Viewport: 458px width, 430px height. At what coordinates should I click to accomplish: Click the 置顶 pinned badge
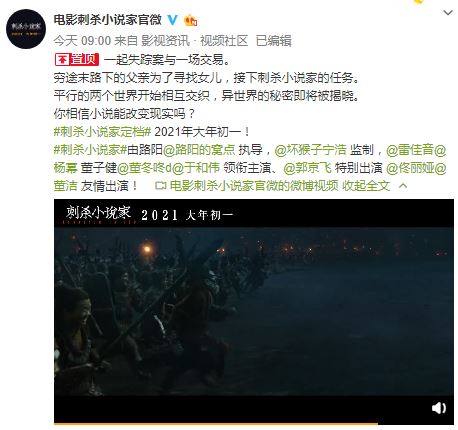tap(77, 60)
